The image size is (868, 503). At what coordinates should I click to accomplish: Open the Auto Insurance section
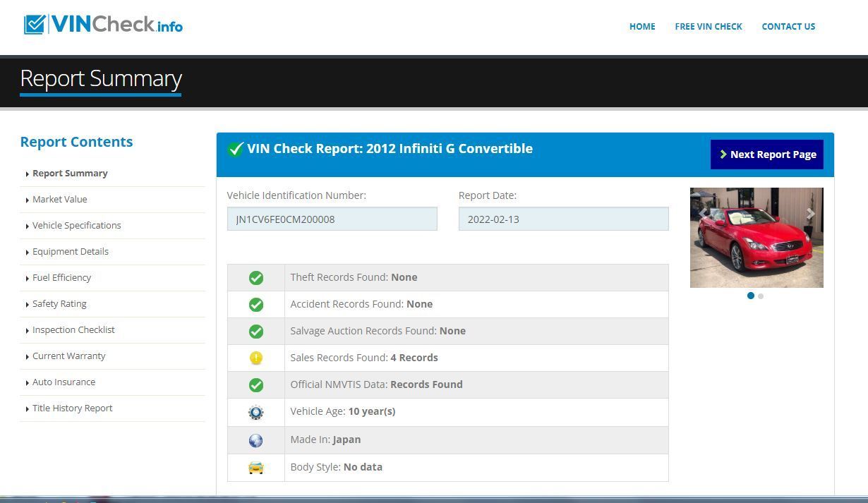pos(64,382)
